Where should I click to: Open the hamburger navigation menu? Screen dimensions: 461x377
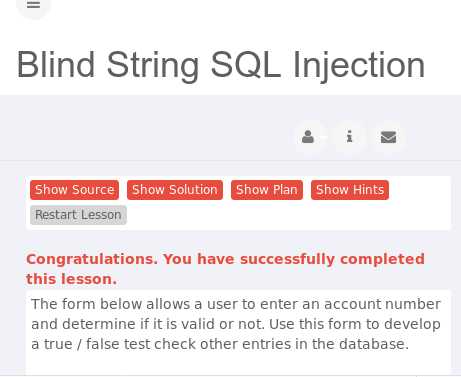[33, 5]
